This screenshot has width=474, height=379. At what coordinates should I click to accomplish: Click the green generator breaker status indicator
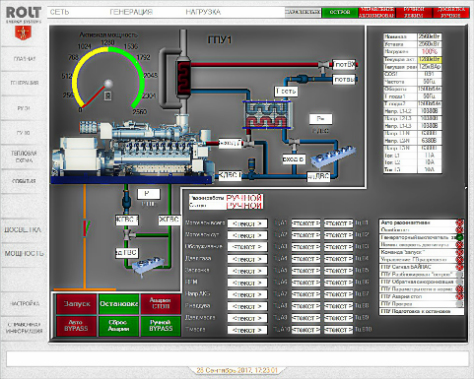[460, 237]
